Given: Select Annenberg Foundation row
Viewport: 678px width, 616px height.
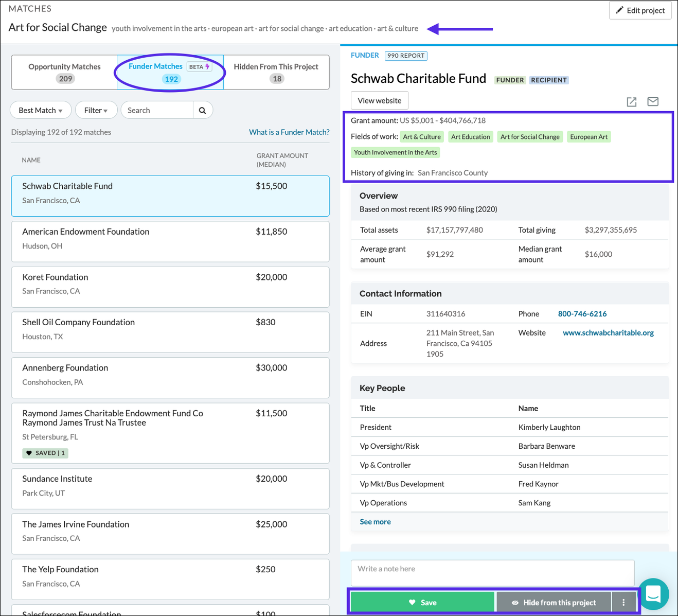Looking at the screenshot, I should [170, 378].
